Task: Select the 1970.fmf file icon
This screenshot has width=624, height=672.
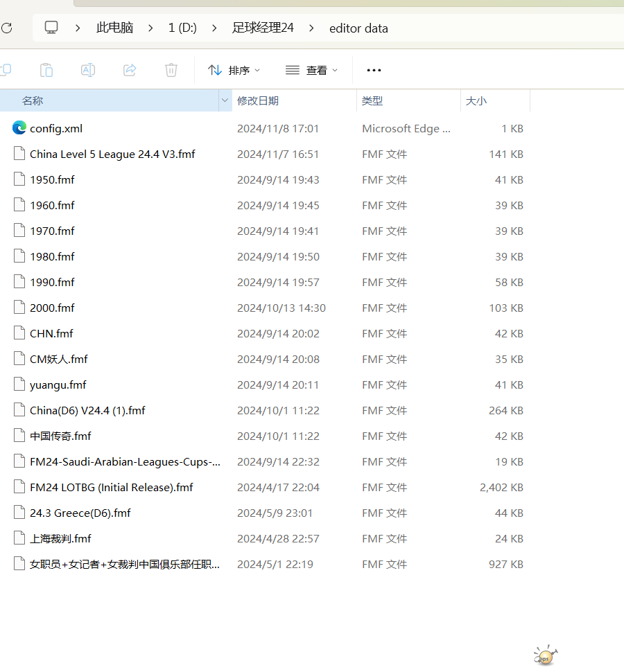Action: [19, 231]
